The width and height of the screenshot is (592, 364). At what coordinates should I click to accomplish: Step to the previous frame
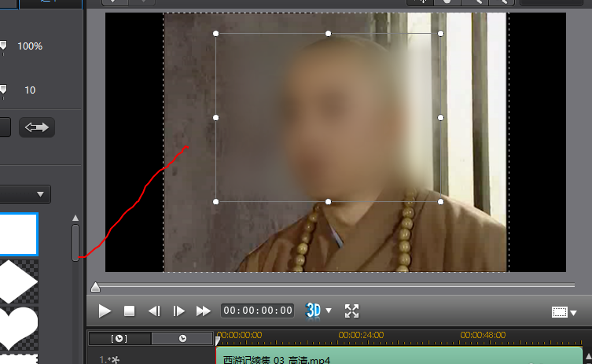point(154,311)
